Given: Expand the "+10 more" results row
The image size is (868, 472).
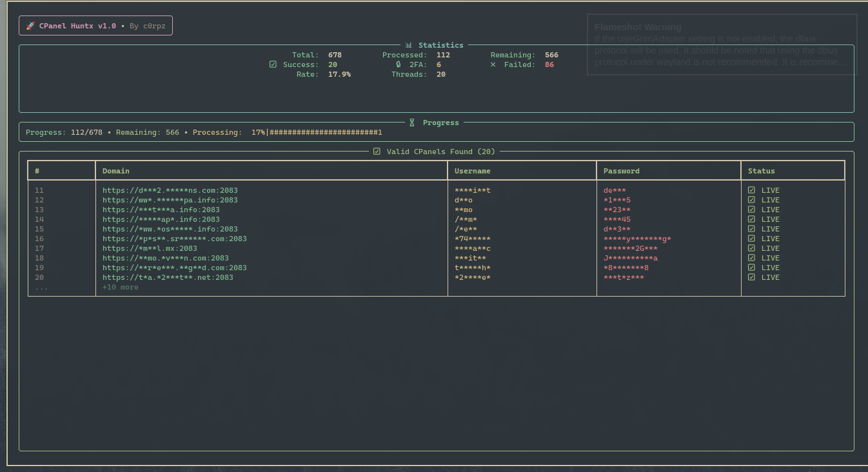Looking at the screenshot, I should coord(121,287).
